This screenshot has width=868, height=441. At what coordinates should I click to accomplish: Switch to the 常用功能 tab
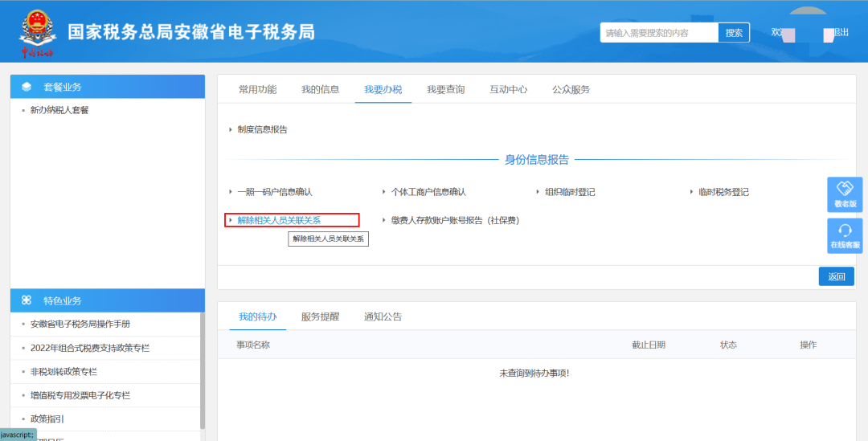pos(257,89)
